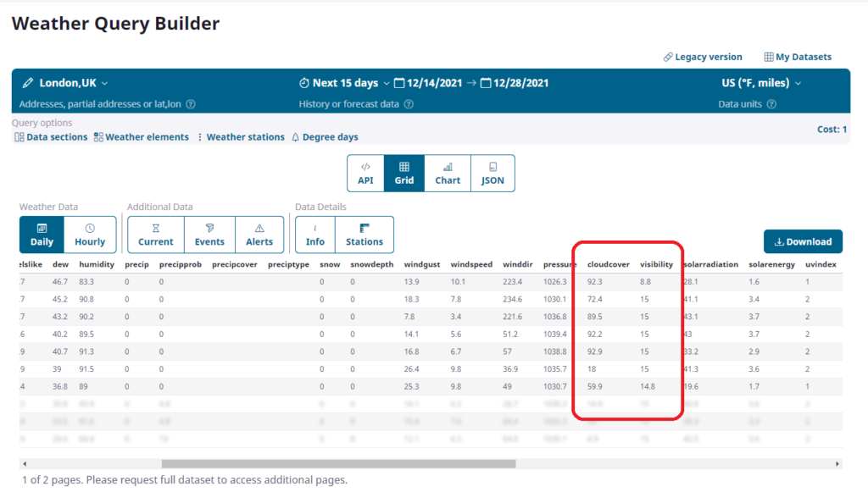The height and width of the screenshot is (492, 868).
Task: Click the solarradiation column header
Action: click(711, 264)
